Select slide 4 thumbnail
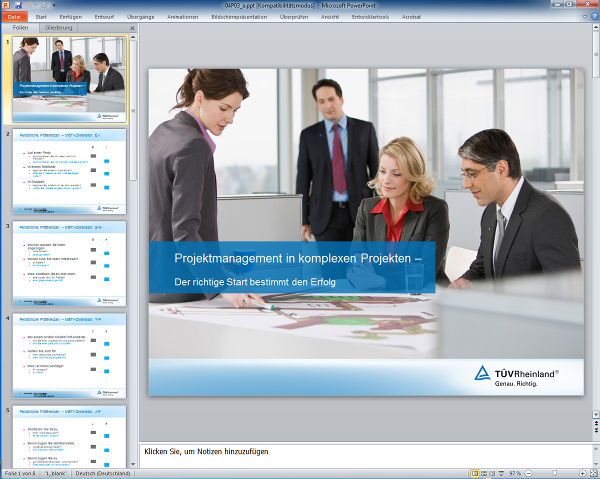600x479 pixels. coord(69,355)
